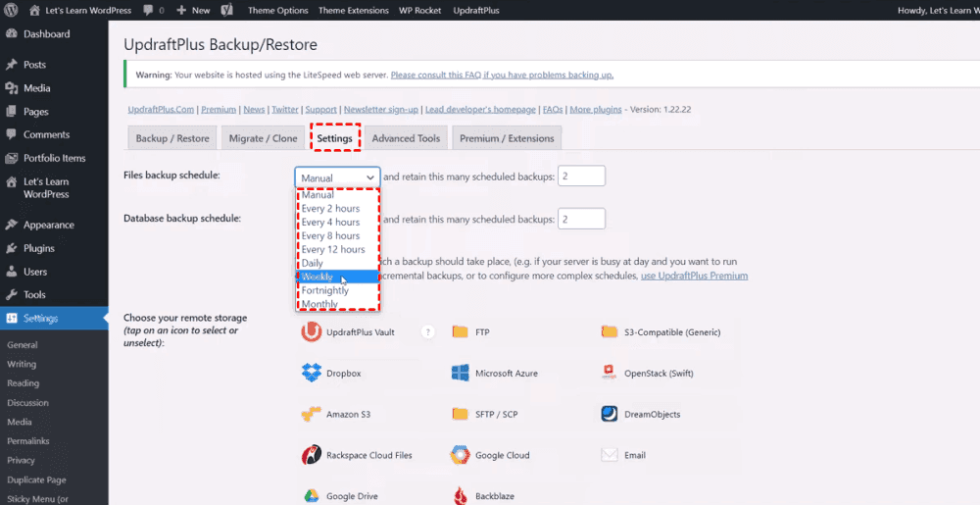Select the UpdraftPlus Vault storage icon
Viewport: 980px width, 505px height.
tap(311, 331)
